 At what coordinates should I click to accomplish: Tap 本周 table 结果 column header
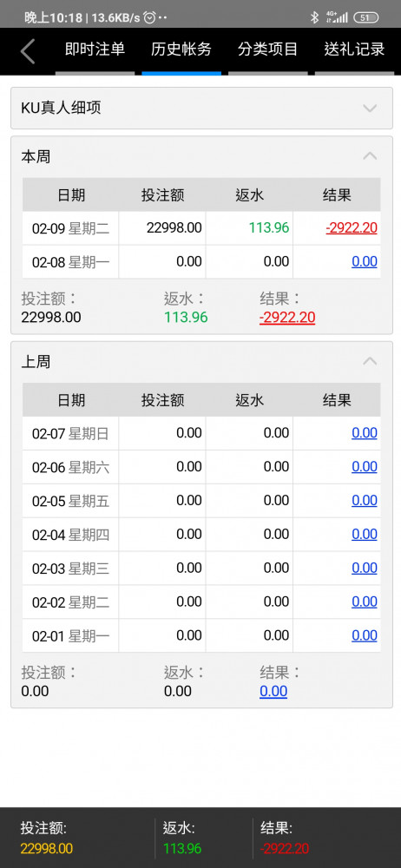[338, 194]
